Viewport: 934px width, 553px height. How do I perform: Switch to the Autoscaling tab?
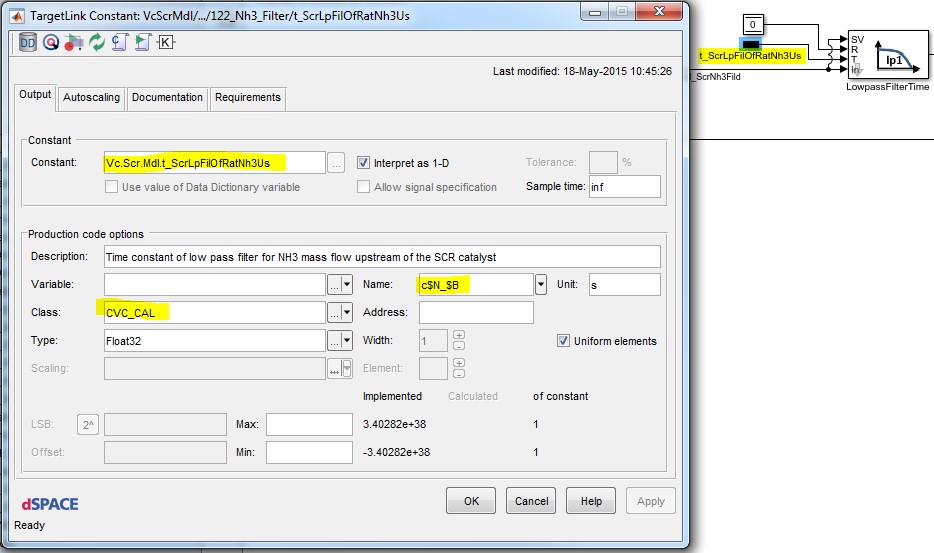[x=91, y=97]
